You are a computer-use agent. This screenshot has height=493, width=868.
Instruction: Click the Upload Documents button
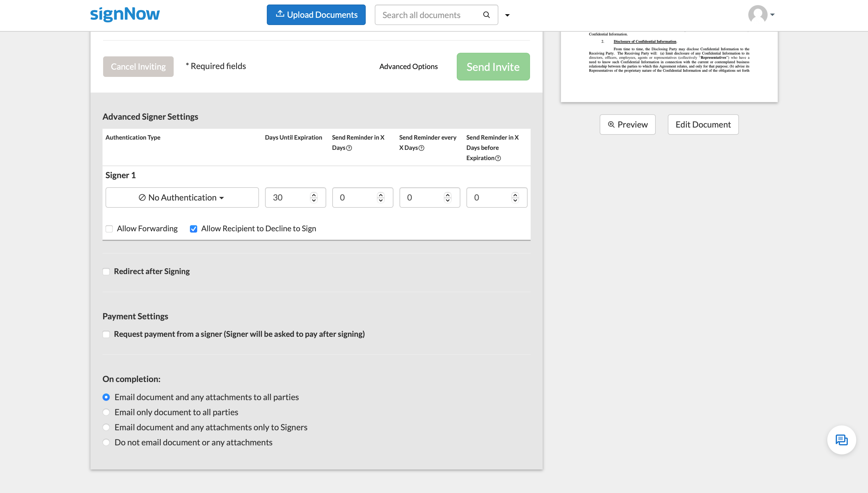[316, 14]
